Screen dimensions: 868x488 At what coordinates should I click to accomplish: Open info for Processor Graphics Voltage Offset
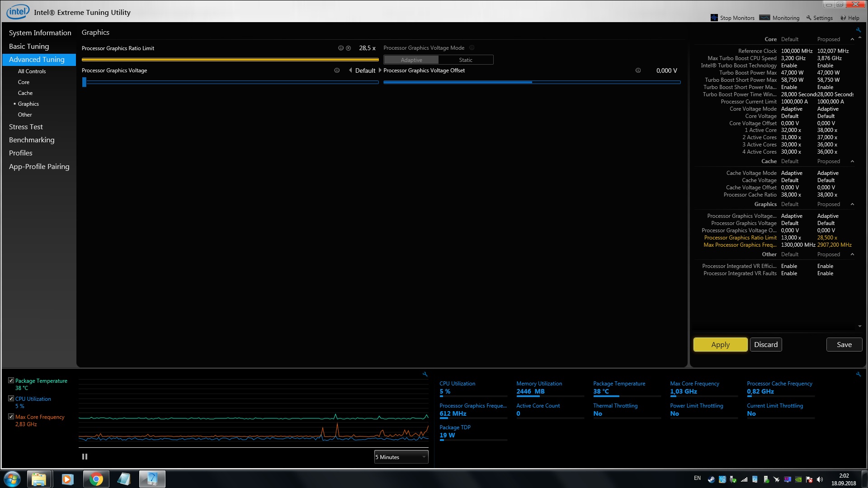click(x=638, y=70)
